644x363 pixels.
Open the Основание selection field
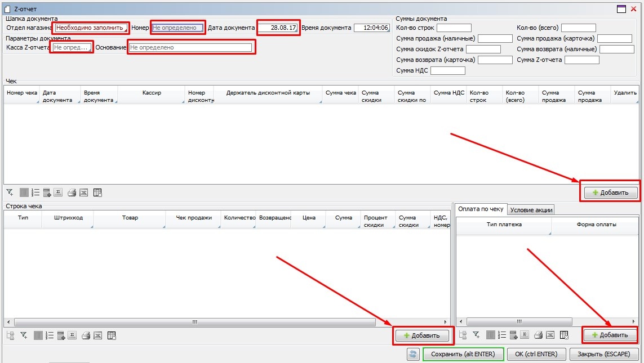[x=190, y=48]
